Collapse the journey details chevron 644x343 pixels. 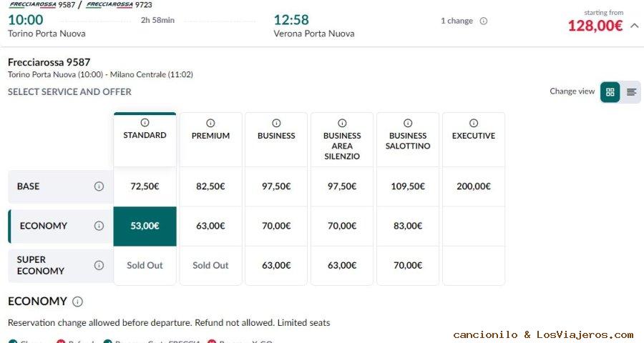(x=634, y=26)
